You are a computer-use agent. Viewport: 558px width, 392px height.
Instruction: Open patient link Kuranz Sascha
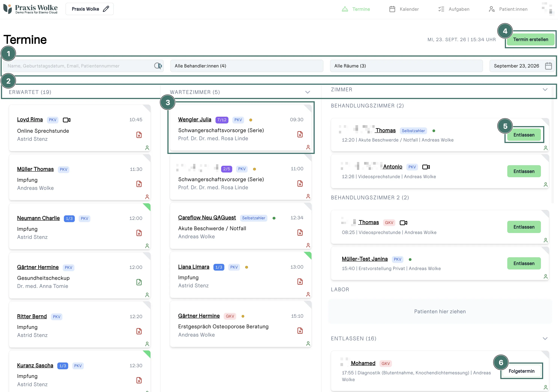[35, 366]
